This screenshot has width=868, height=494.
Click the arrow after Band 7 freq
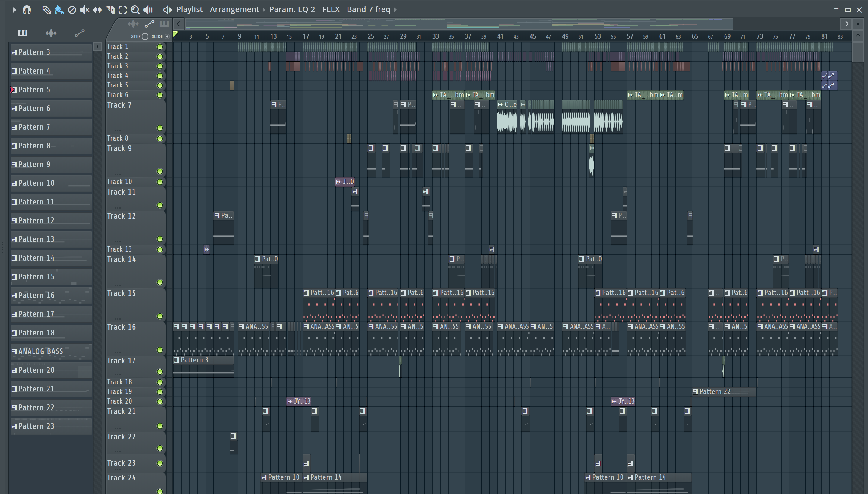tap(395, 10)
